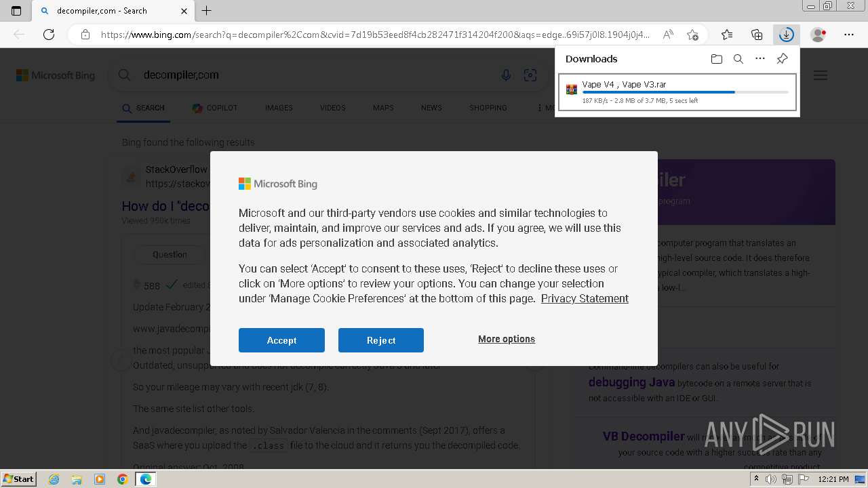
Task: Click the download progress bar
Action: 685,91
